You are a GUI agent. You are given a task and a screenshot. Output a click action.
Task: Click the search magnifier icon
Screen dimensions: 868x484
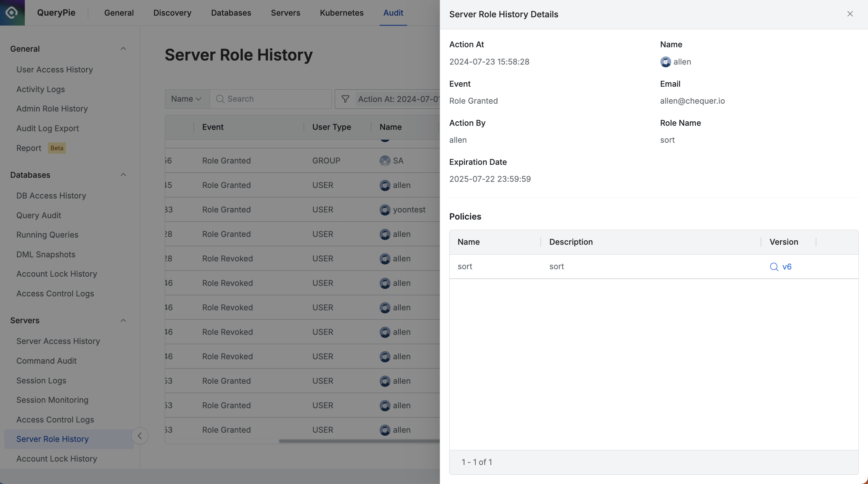(x=220, y=99)
